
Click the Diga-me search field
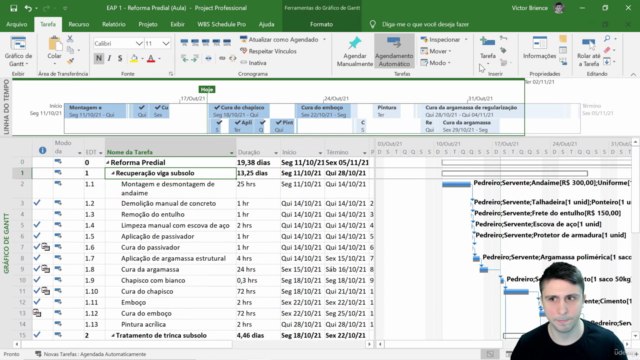point(425,24)
